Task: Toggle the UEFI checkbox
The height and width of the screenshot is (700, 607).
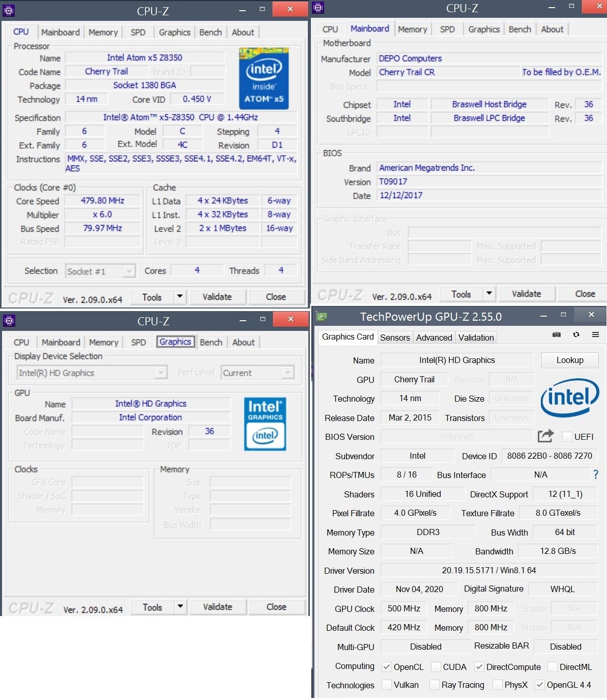Action: click(567, 437)
